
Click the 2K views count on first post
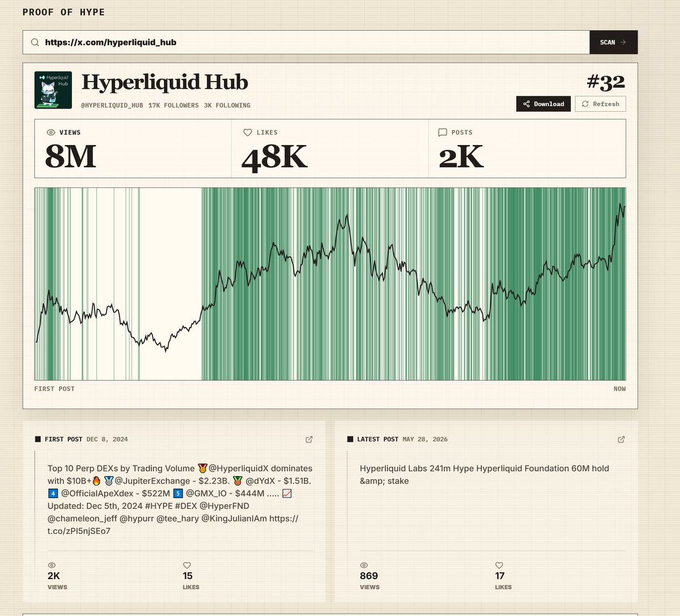(54, 576)
